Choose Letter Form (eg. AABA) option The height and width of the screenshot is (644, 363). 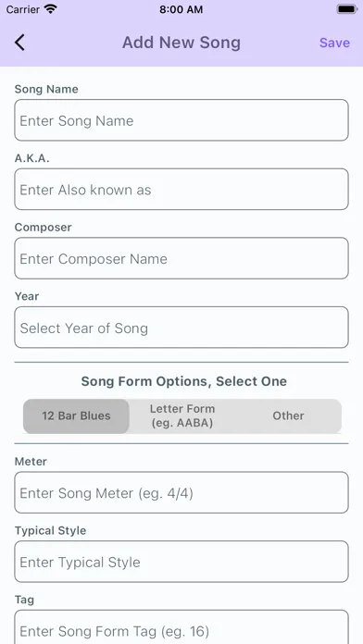coord(182,415)
